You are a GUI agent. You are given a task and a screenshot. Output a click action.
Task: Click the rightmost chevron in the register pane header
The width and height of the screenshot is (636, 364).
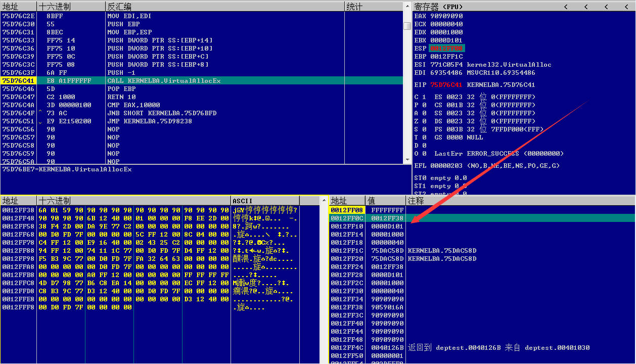pos(627,6)
